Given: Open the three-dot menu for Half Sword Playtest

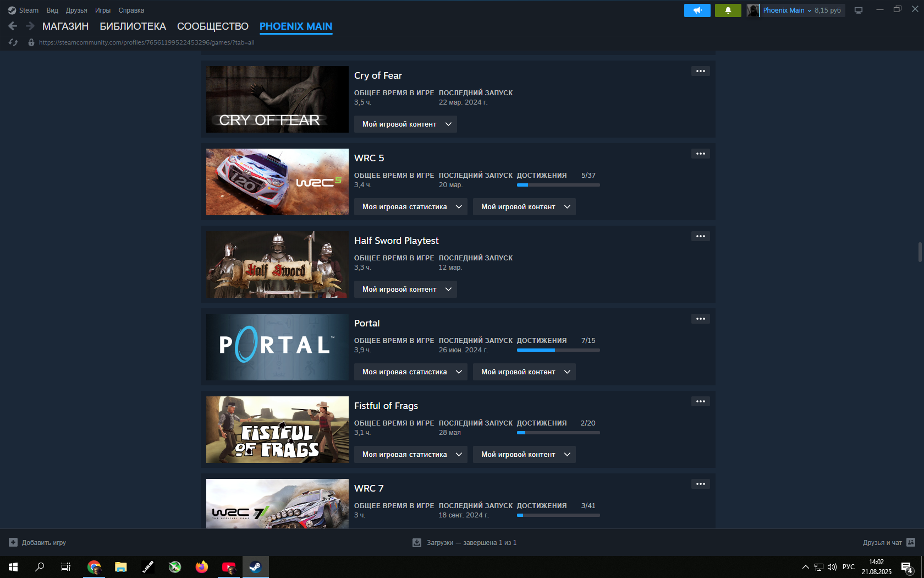Looking at the screenshot, I should click(700, 236).
